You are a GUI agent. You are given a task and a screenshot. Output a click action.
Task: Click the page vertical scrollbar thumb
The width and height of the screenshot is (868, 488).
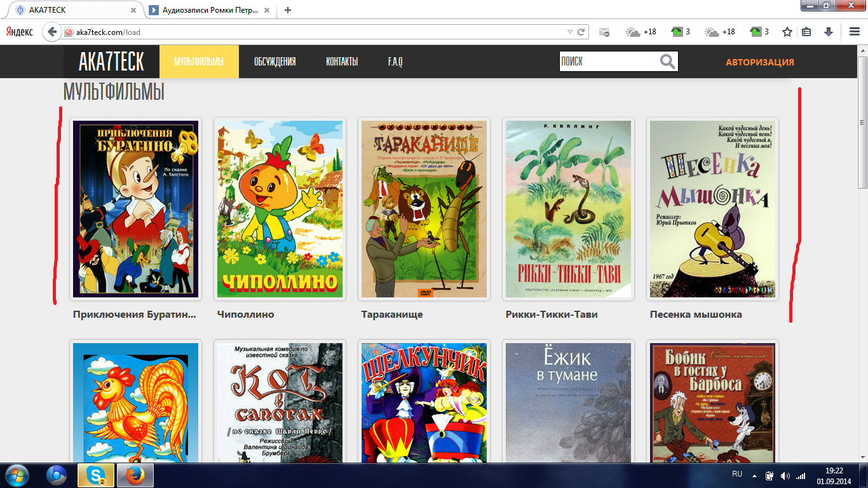(863, 122)
